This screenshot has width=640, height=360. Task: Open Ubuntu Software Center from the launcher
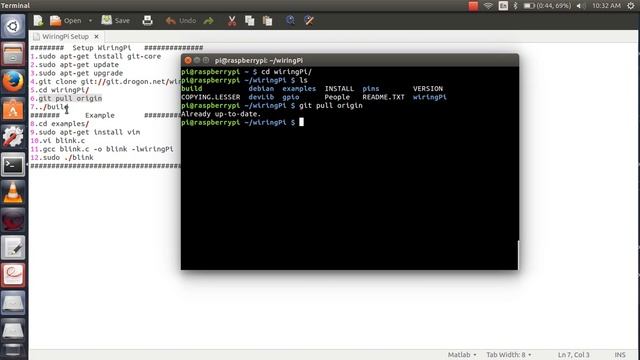point(13,109)
